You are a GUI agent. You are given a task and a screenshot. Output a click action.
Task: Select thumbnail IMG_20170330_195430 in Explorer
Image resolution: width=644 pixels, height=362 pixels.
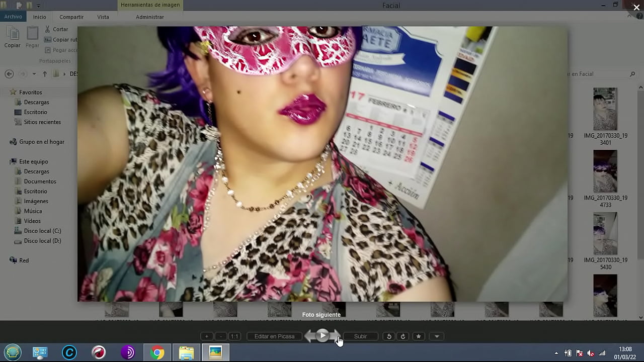605,241
